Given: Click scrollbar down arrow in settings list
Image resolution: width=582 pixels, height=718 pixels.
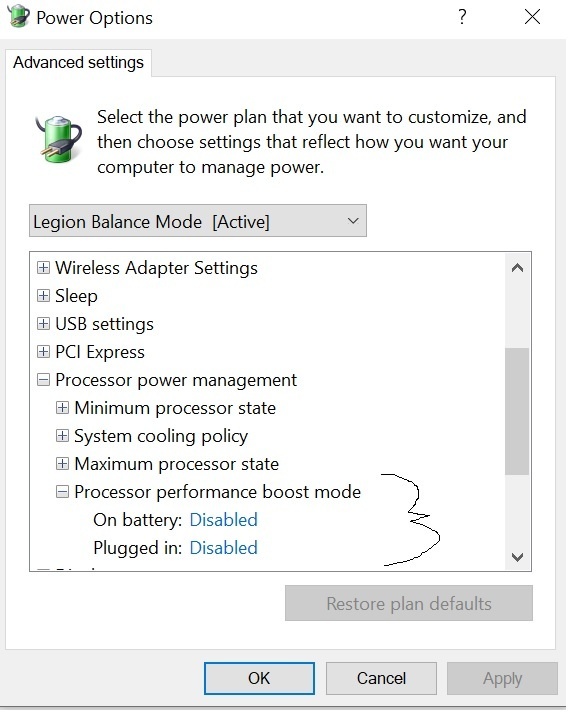Looking at the screenshot, I should pyautogui.click(x=517, y=557).
